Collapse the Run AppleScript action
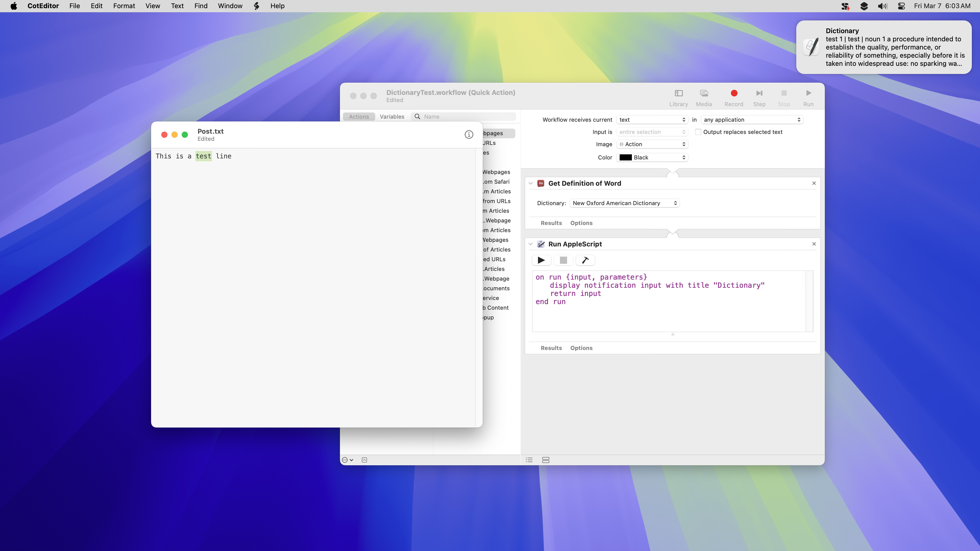 point(530,244)
